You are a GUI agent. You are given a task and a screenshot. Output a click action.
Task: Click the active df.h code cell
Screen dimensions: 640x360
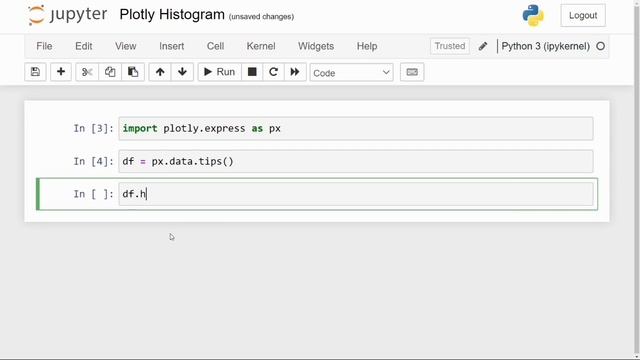[356, 194]
